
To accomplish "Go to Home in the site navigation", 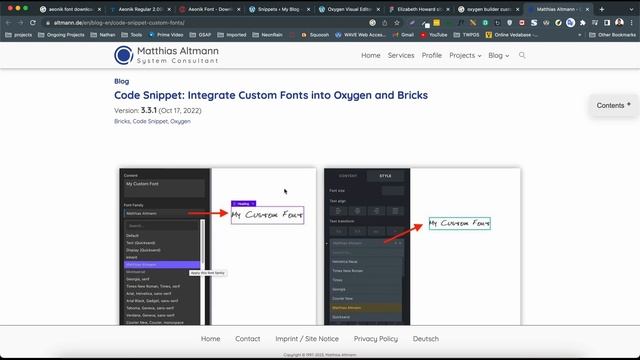I will tap(371, 55).
